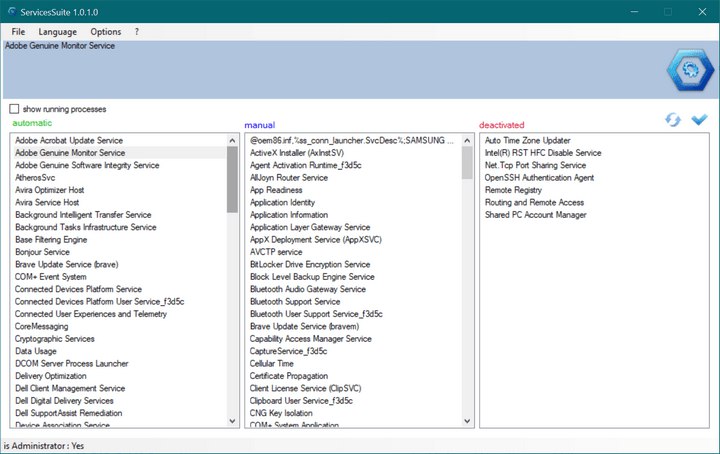Select Net.Tcp Port Sharing Service
Screen dimensions: 720x454
click(x=535, y=165)
